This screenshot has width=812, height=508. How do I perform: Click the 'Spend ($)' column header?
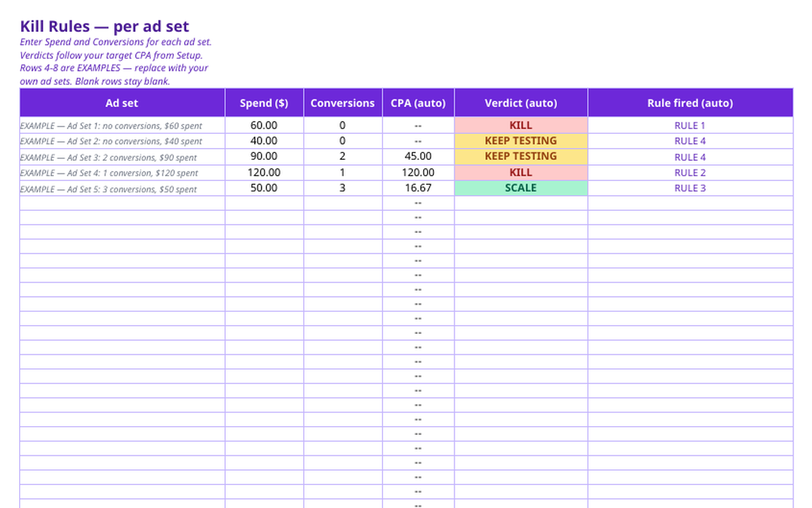pos(264,103)
